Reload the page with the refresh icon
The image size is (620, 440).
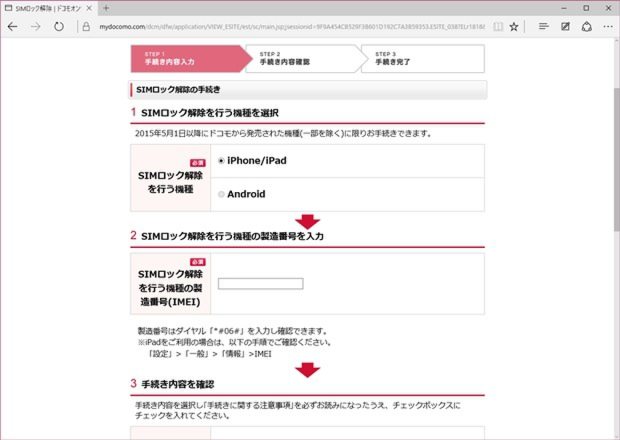point(59,26)
